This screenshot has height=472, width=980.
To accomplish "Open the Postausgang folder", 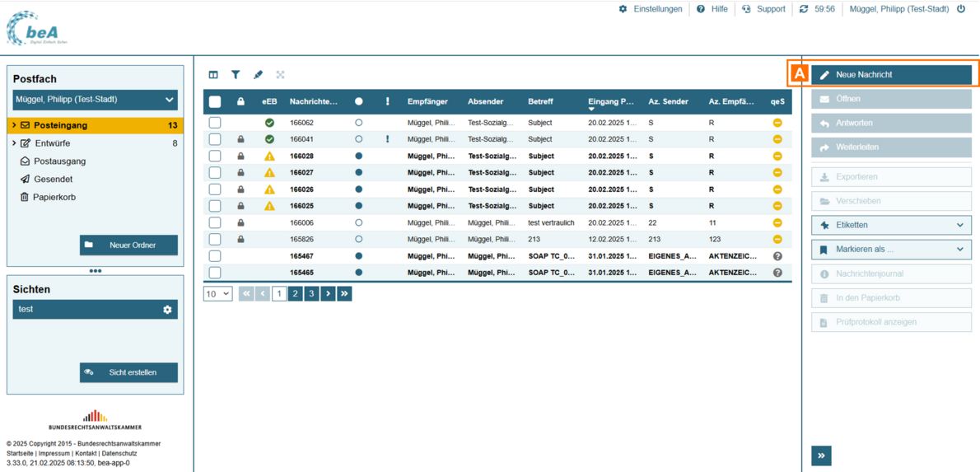I will click(60, 161).
